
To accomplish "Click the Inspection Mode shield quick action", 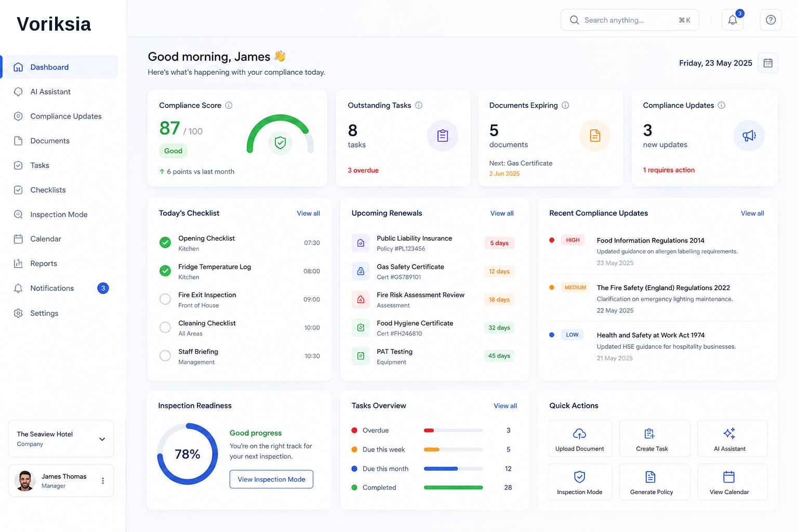I will point(580,476).
